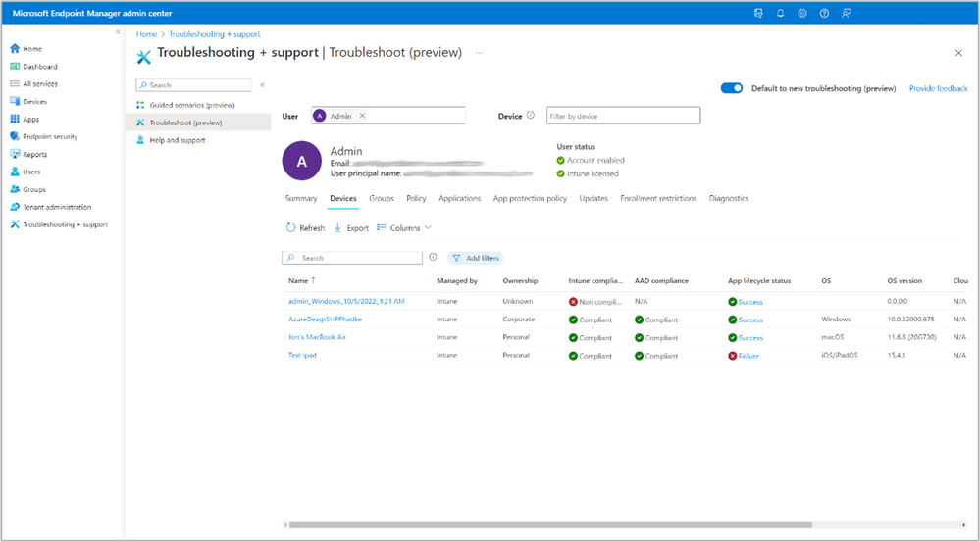Select Guided scenarios (preview) menu item
Image resolution: width=980 pixels, height=542 pixels.
click(198, 105)
